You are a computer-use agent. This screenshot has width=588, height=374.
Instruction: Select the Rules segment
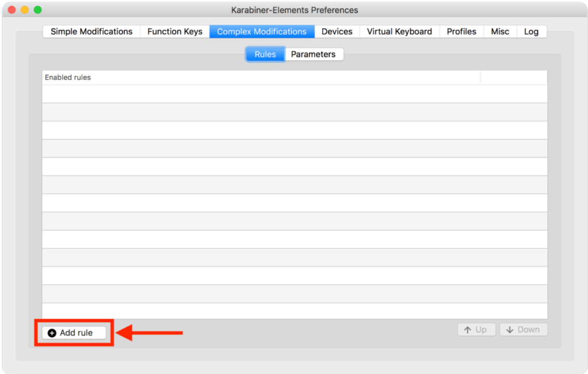(265, 54)
